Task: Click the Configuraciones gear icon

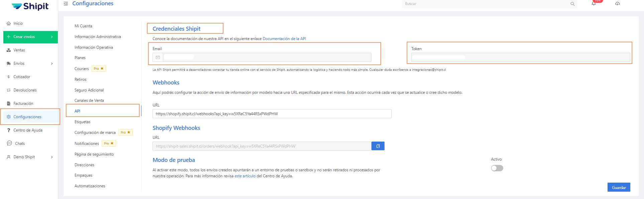Action: pos(9,117)
